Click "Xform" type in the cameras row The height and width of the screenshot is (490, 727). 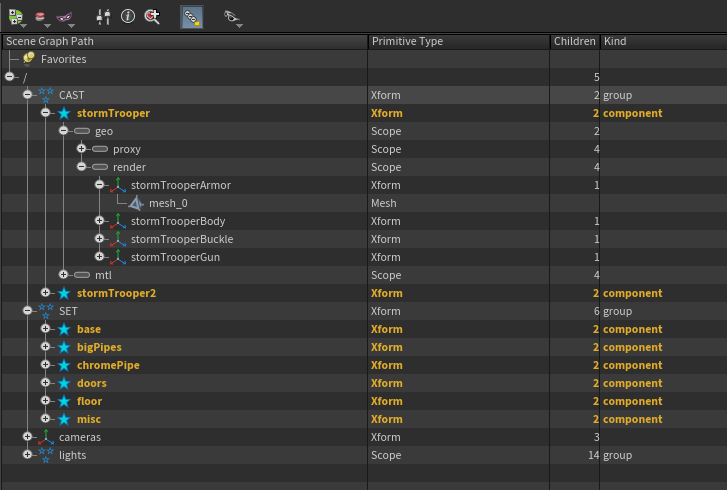[x=386, y=437]
